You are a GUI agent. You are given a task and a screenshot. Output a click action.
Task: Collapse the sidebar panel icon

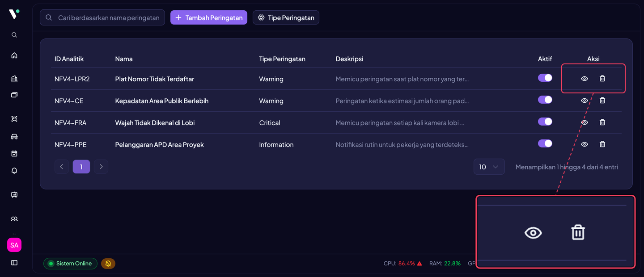14,263
